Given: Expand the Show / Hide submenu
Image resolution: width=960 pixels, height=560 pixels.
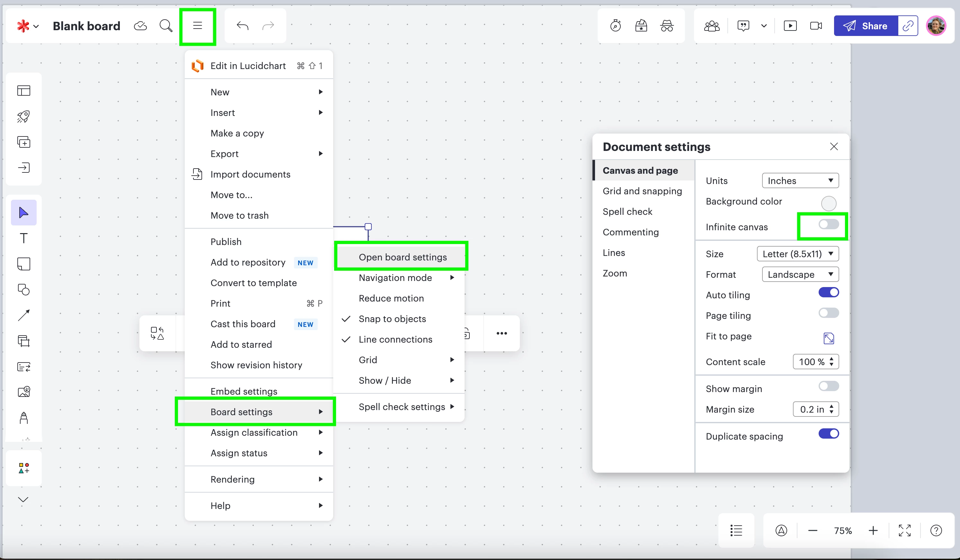Looking at the screenshot, I should [399, 380].
